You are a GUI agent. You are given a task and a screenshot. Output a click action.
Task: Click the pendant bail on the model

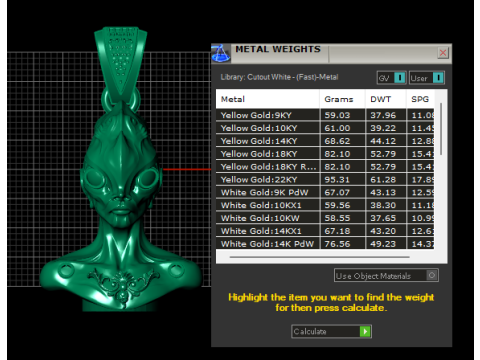121,62
